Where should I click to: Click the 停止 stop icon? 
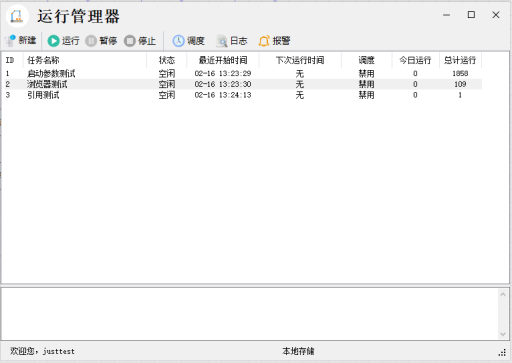pos(130,41)
